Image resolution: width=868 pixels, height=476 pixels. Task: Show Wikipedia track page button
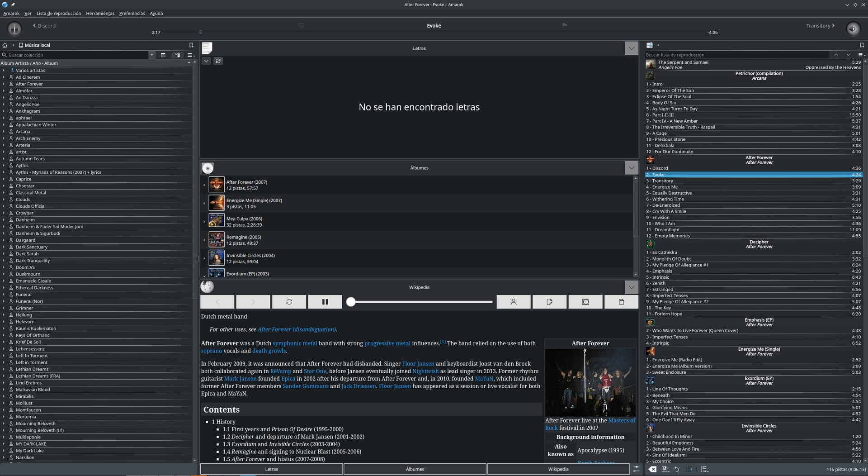(x=622, y=302)
